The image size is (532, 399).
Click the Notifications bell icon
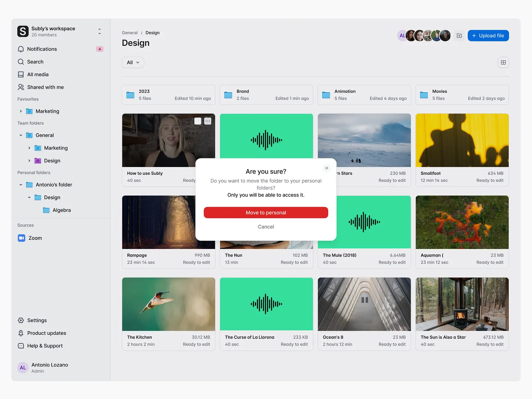(x=21, y=49)
